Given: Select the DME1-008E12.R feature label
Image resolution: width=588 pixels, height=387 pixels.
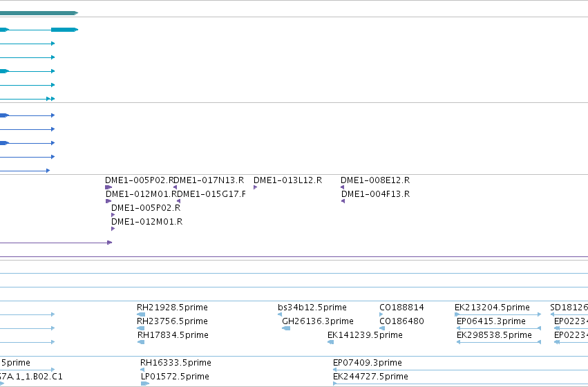Looking at the screenshot, I should coord(375,180).
